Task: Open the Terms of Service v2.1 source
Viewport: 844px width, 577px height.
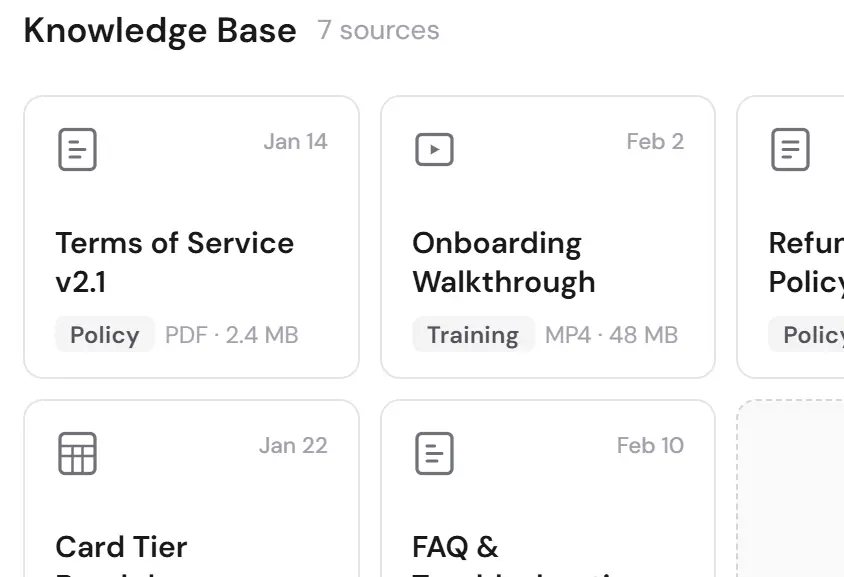Action: pos(174,262)
